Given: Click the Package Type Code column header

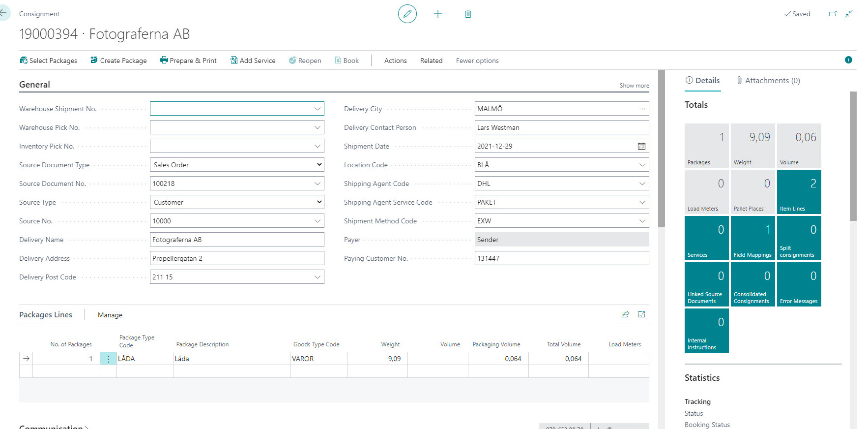Looking at the screenshot, I should [x=137, y=341].
